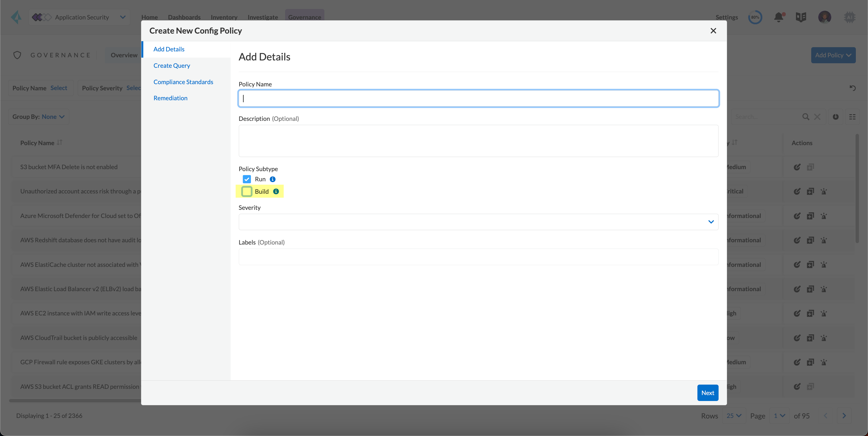The image size is (868, 436).
Task: Open Run subtype info icon
Action: pos(273,179)
